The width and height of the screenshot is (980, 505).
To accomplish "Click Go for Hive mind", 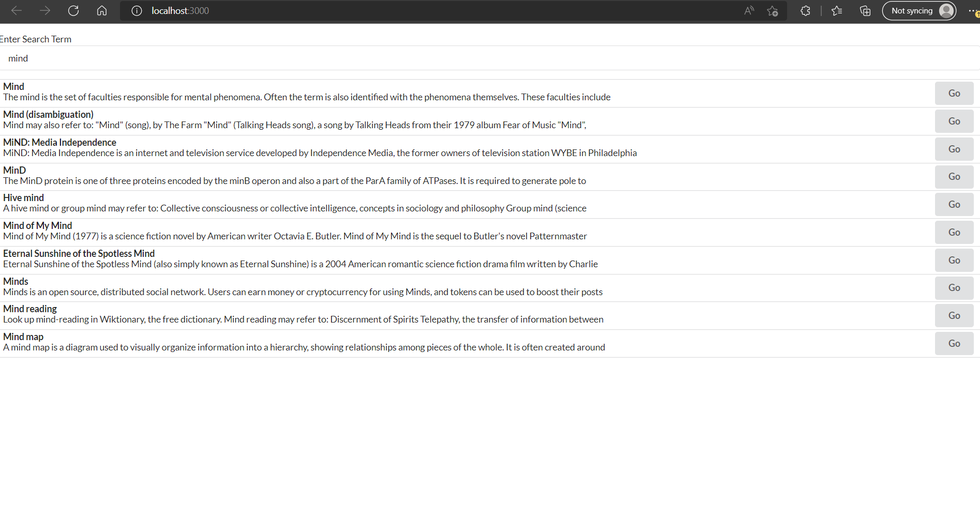I will pos(954,205).
